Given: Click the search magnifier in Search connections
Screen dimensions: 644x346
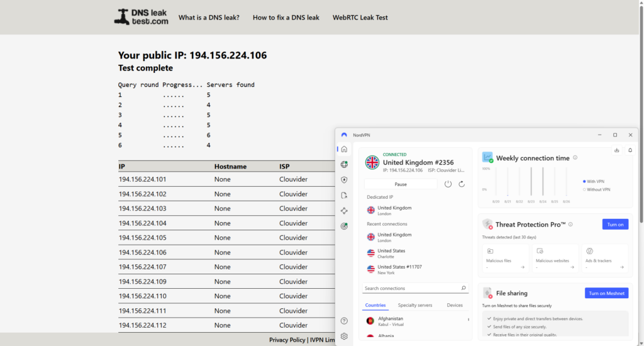Looking at the screenshot, I should [464, 288].
